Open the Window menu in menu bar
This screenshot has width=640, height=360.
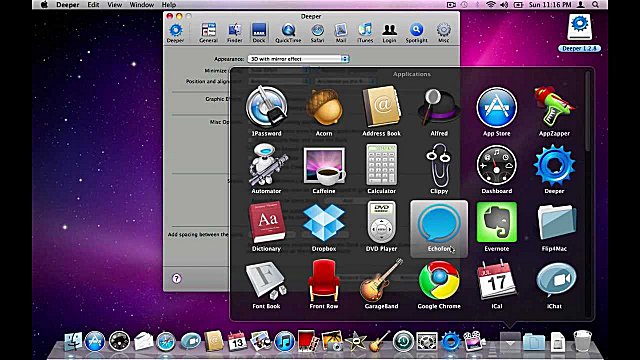[x=142, y=5]
